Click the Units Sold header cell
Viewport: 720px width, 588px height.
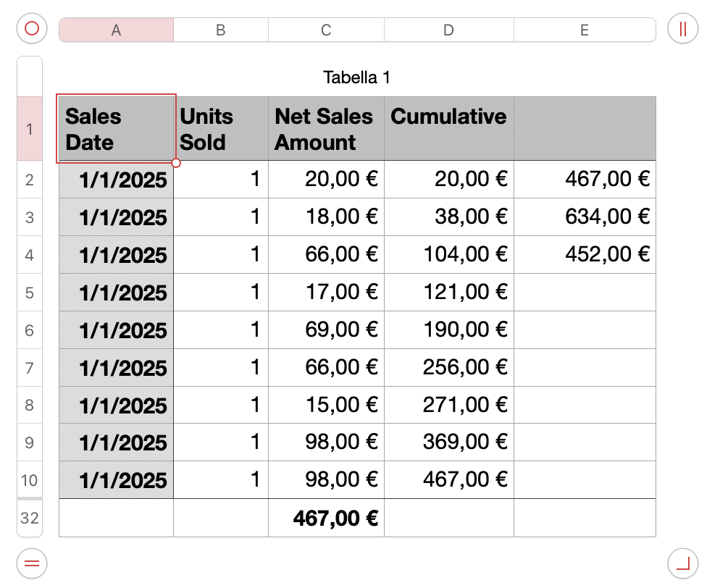pyautogui.click(x=221, y=129)
